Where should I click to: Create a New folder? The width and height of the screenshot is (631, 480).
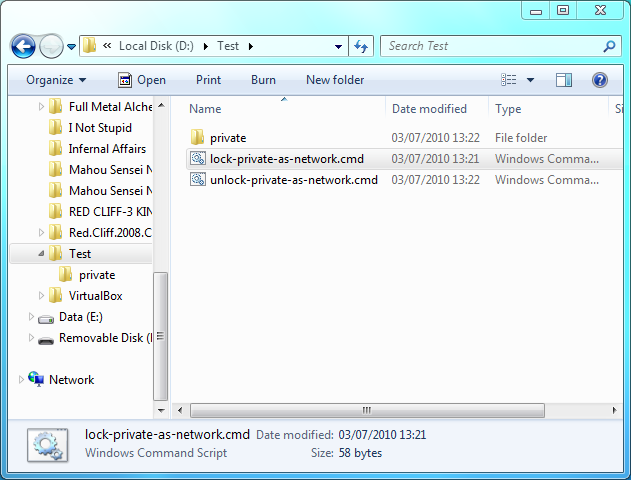point(335,80)
